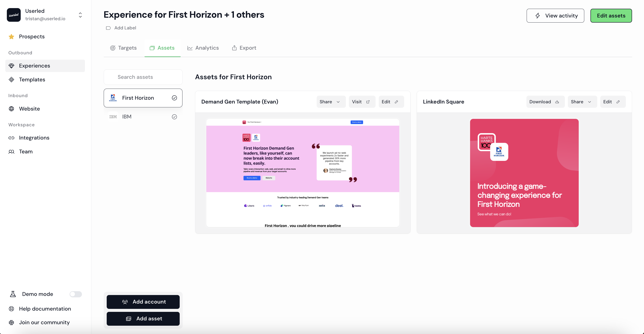Click the Search assets input field

point(143,77)
